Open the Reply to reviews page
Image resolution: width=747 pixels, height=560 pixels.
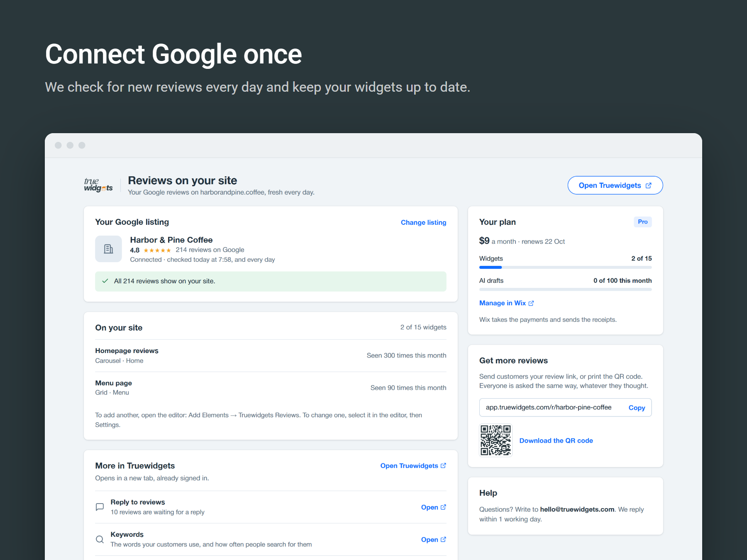[x=434, y=507]
